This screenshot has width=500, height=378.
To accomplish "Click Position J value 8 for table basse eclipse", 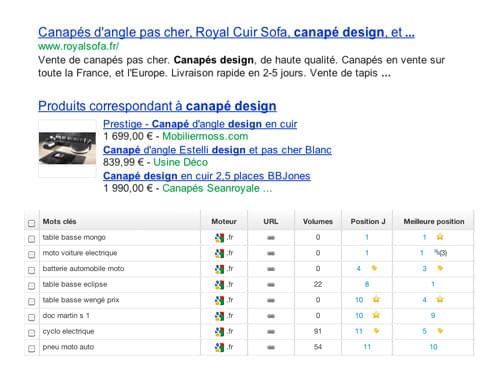I will click(x=367, y=284).
